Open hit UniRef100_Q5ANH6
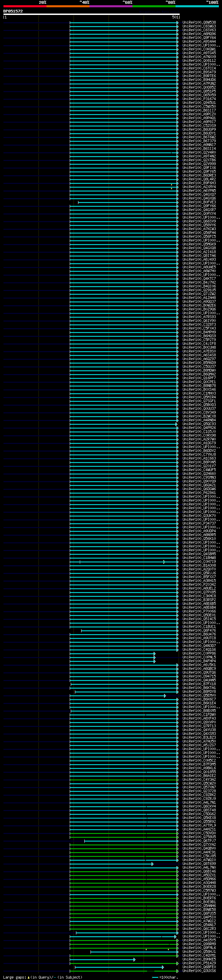The height and width of the screenshot is (980, 222). [199, 906]
